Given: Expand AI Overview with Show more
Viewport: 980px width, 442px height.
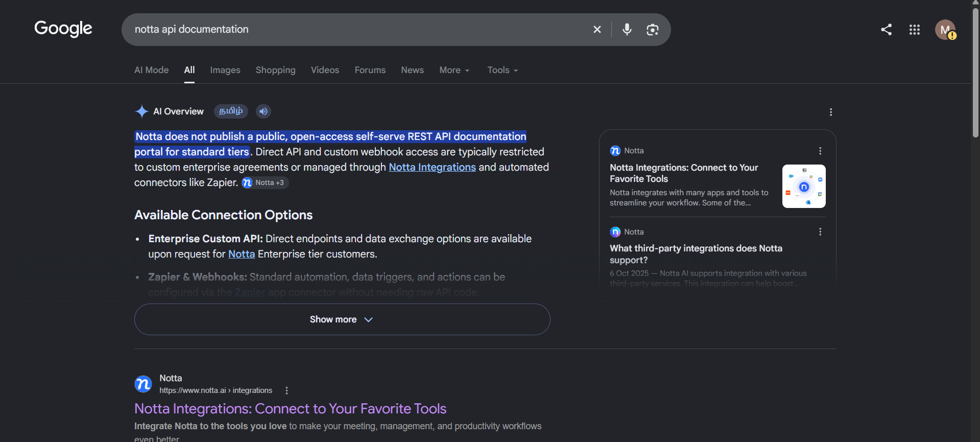Looking at the screenshot, I should click(342, 319).
